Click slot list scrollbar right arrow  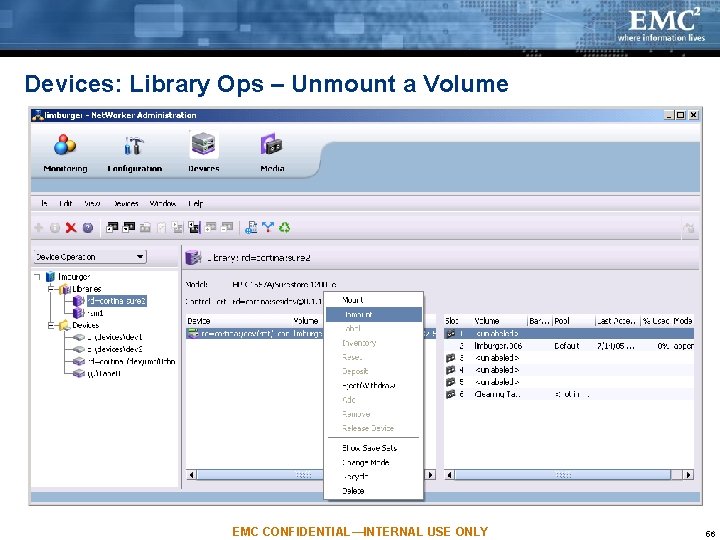coord(688,475)
